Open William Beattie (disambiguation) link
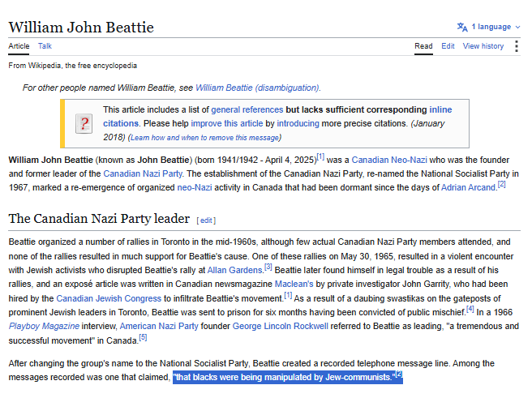Image resolution: width=532 pixels, height=398 pixels. coord(257,88)
